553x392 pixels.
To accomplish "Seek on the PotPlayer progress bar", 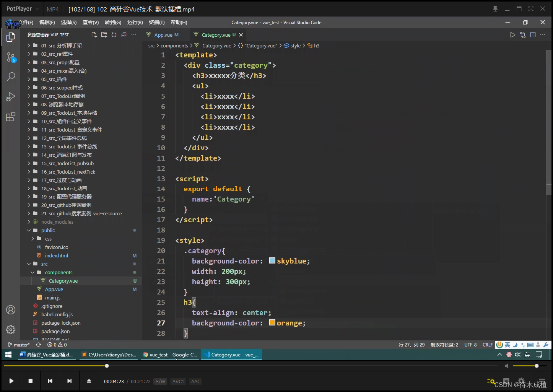I will tap(250, 366).
